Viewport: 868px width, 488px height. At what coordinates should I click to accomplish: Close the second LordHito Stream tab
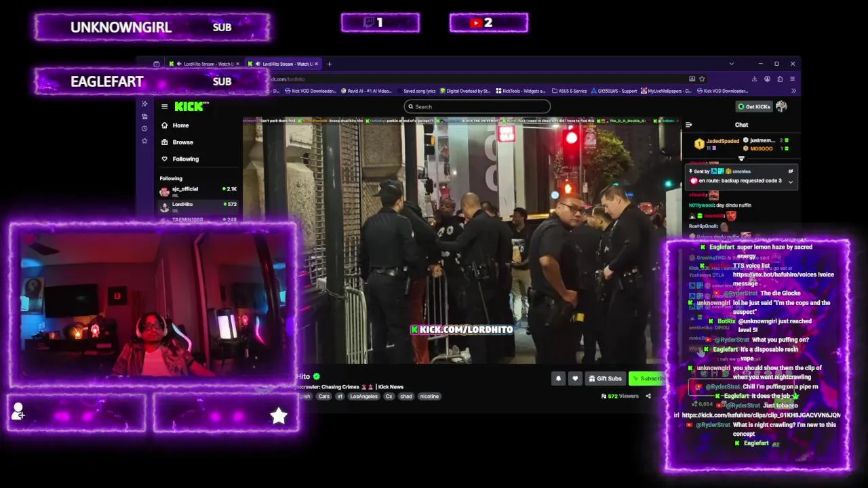(317, 64)
